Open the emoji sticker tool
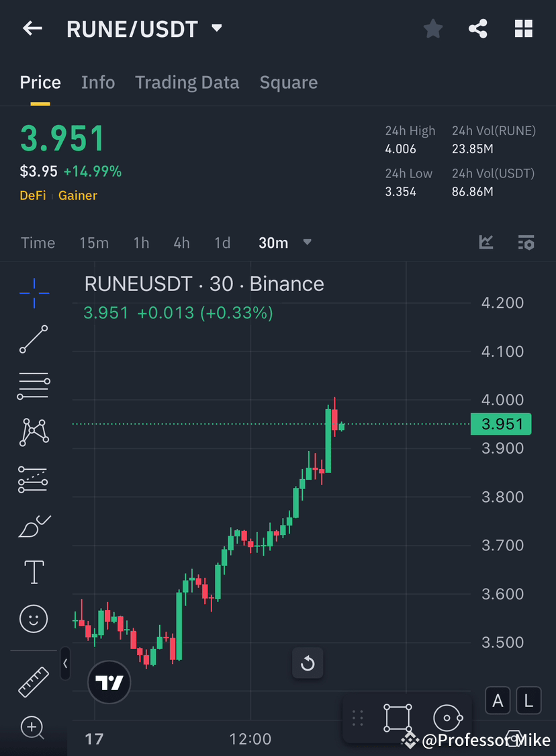The image size is (556, 756). tap(34, 619)
